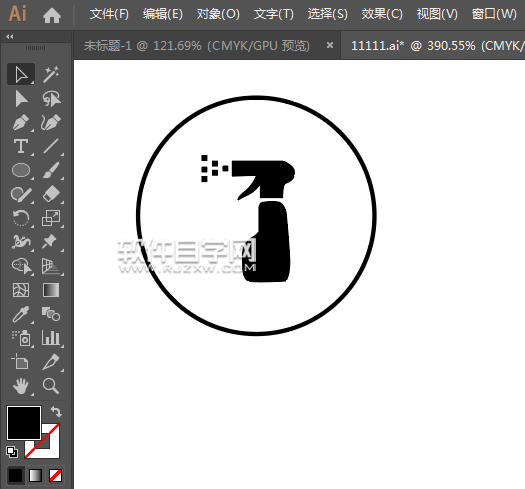Screen dimensions: 525x489
Task: Switch to the 11111.ai document tab
Action: (x=433, y=45)
